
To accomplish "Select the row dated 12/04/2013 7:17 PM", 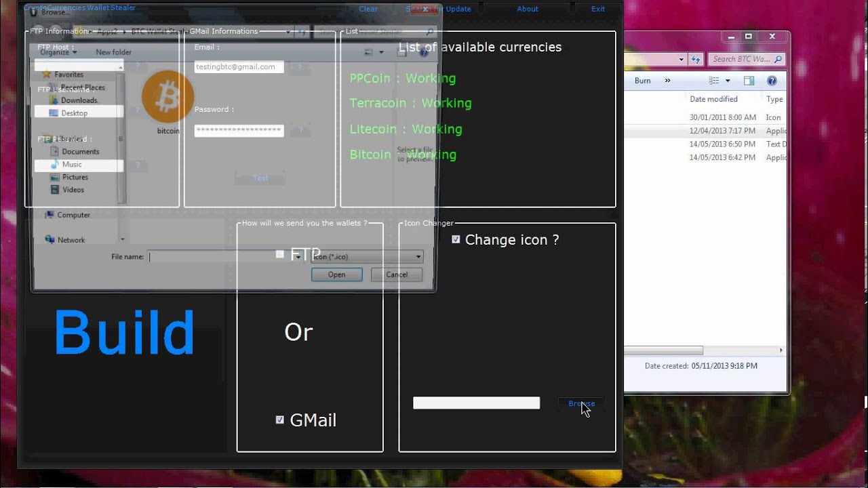I will pos(706,131).
